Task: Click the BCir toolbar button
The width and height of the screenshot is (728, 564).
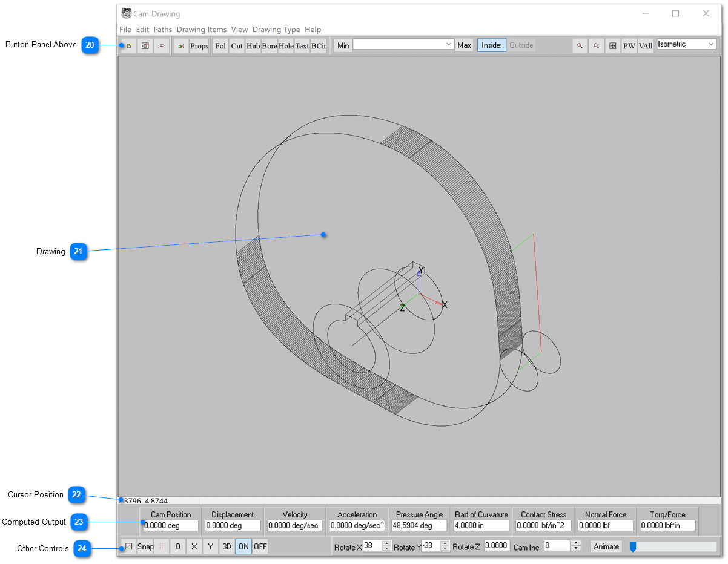Action: tap(319, 46)
